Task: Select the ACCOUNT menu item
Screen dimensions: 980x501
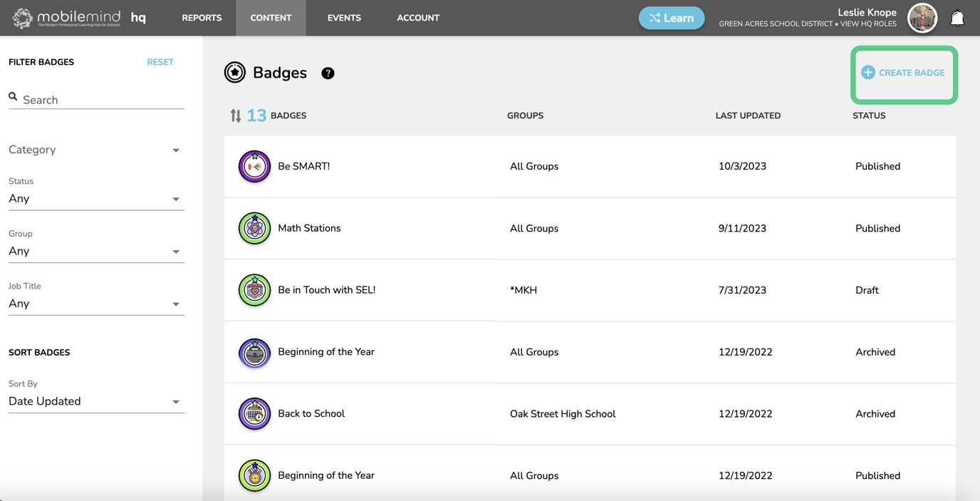Action: [418, 18]
